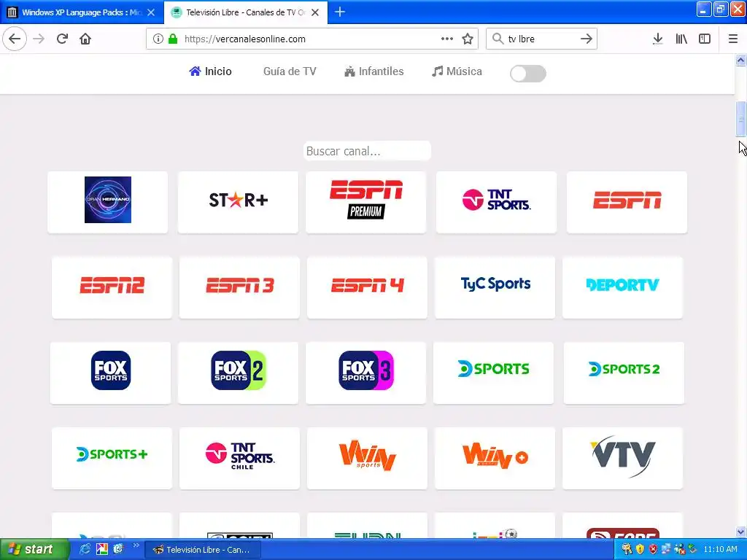Open the ESPN2 channel
The height and width of the screenshot is (560, 747).
112,287
